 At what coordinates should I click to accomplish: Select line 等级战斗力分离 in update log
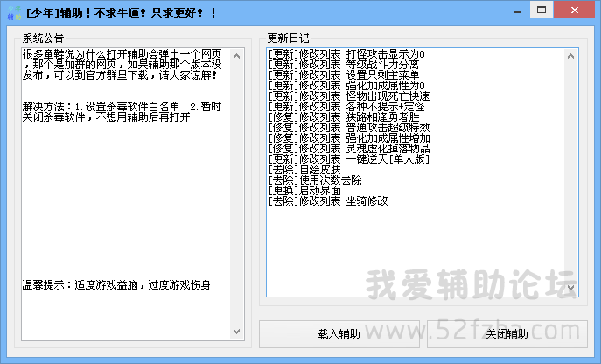tap(344, 65)
